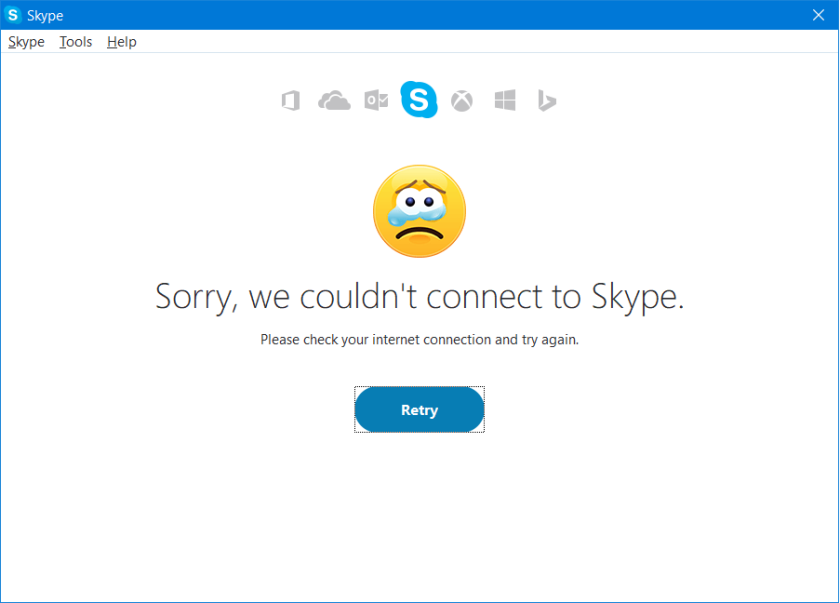Screen dimensions: 840x603
Task: Select the Xbox icon
Action: pos(462,100)
